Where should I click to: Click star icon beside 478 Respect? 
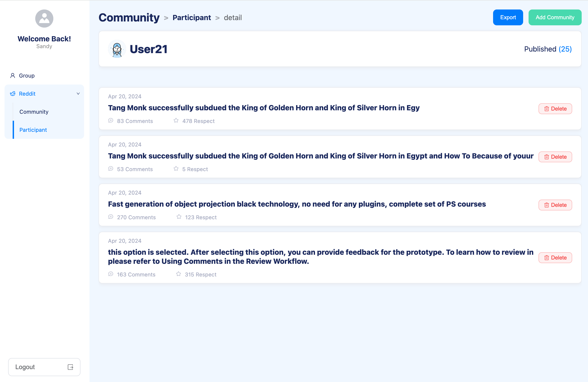click(x=176, y=120)
